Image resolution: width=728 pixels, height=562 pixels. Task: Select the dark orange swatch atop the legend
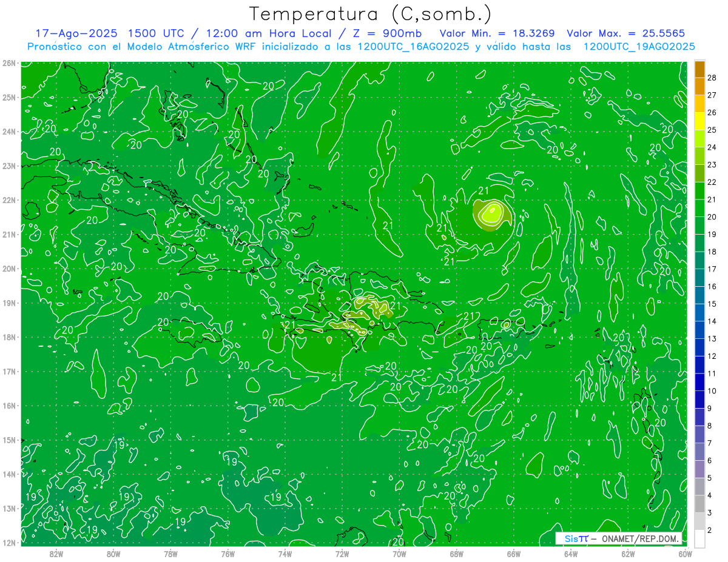pyautogui.click(x=699, y=69)
